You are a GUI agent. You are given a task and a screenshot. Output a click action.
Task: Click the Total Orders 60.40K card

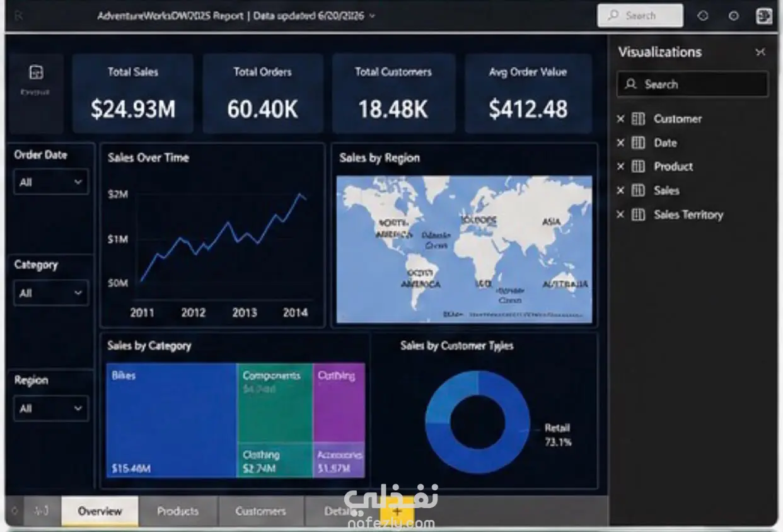pos(263,93)
